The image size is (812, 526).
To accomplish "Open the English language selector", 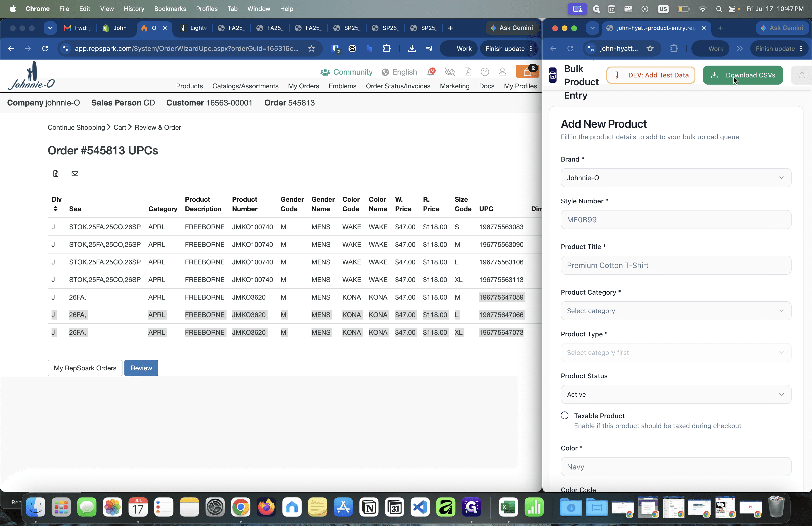I will click(x=399, y=72).
